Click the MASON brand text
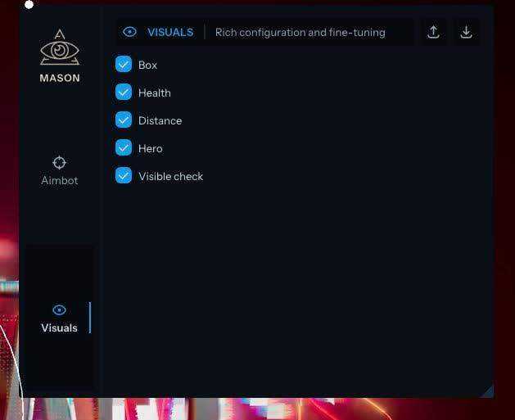This screenshot has height=420, width=515. (60, 78)
